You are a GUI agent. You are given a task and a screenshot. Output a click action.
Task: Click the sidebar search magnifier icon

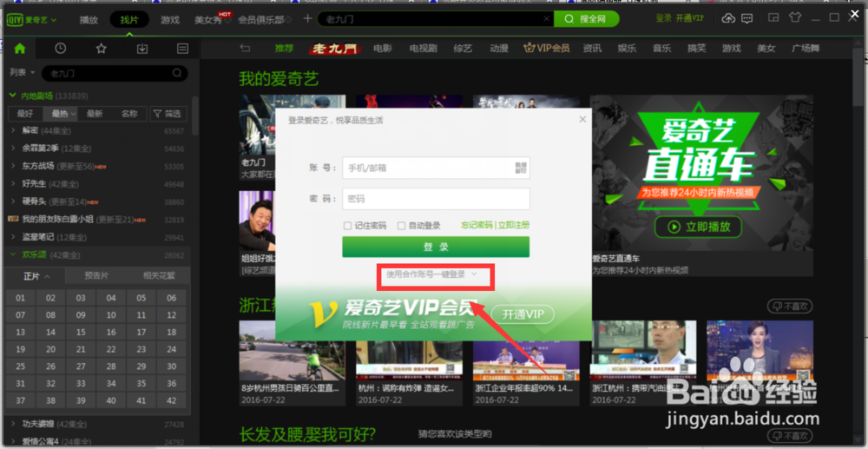click(176, 73)
